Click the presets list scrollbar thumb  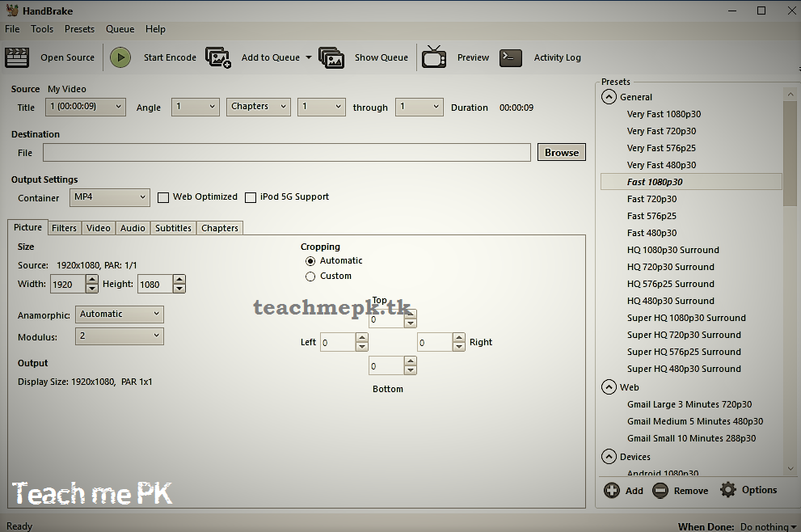[x=790, y=154]
